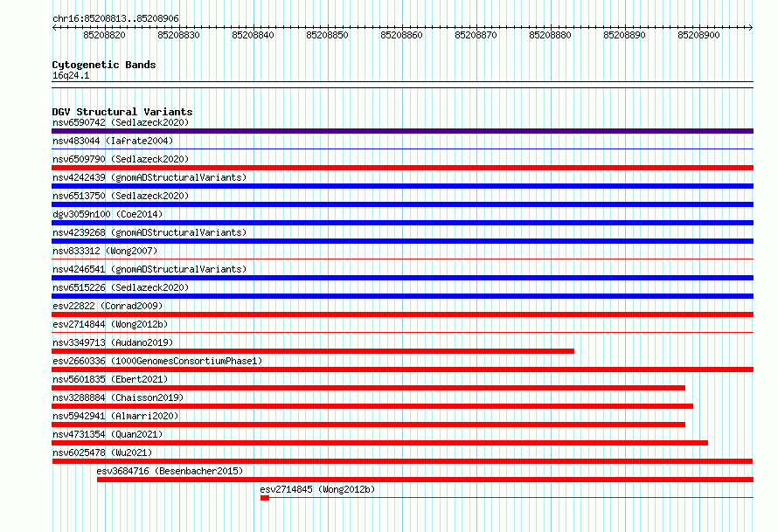Click the thin red esv2714844 variant line
This screenshot has width=778, height=532.
402,332
